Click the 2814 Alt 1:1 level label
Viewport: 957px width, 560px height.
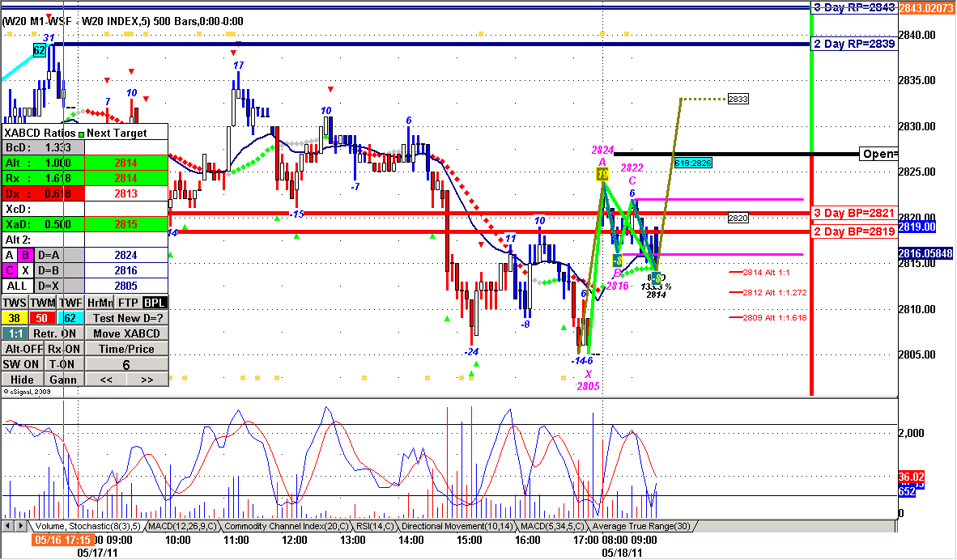(x=767, y=272)
